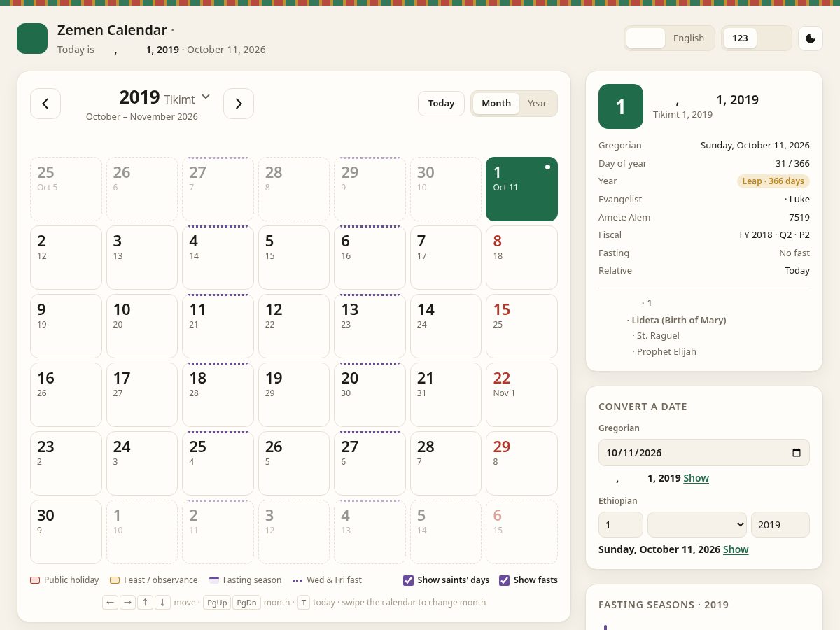Viewport: 840px width, 630px height.
Task: Click Feast / observance legend swatch
Action: (x=115, y=580)
